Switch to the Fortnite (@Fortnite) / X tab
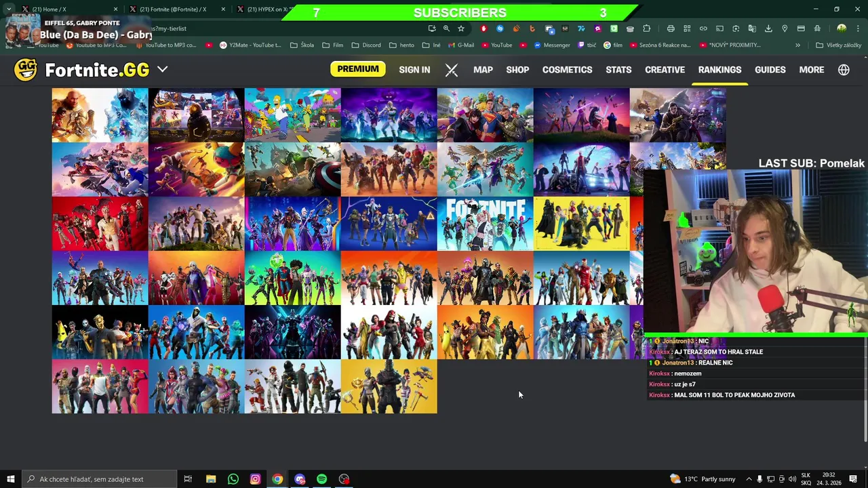 pyautogui.click(x=176, y=9)
